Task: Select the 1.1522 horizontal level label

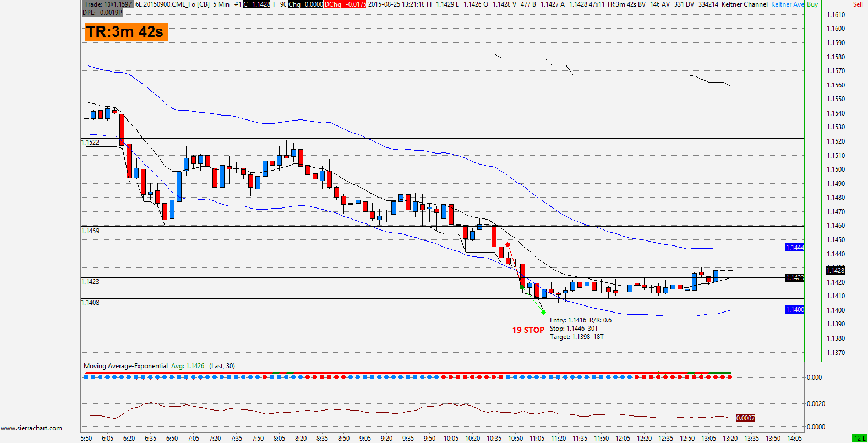Action: (x=90, y=143)
